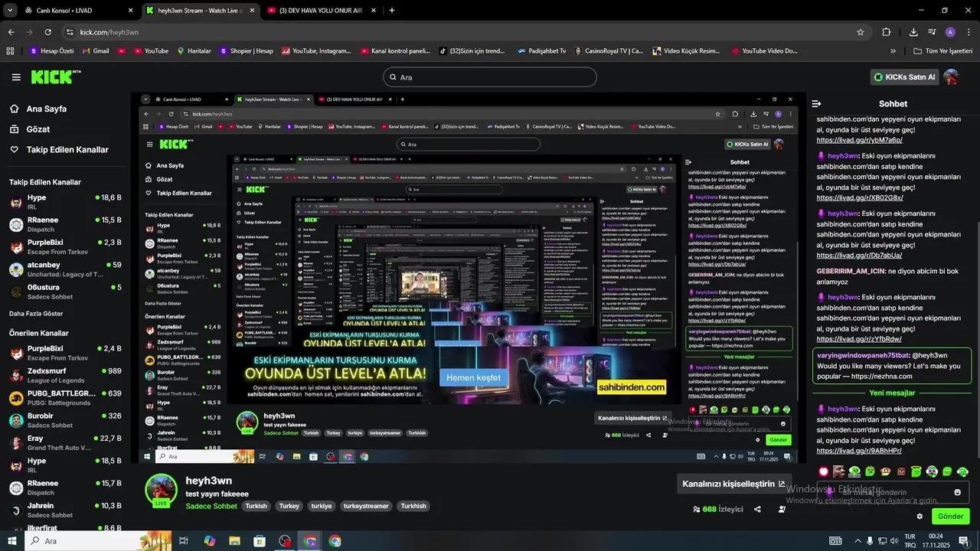Show more bookmarks chevron
980x551 pixels.
(x=893, y=51)
